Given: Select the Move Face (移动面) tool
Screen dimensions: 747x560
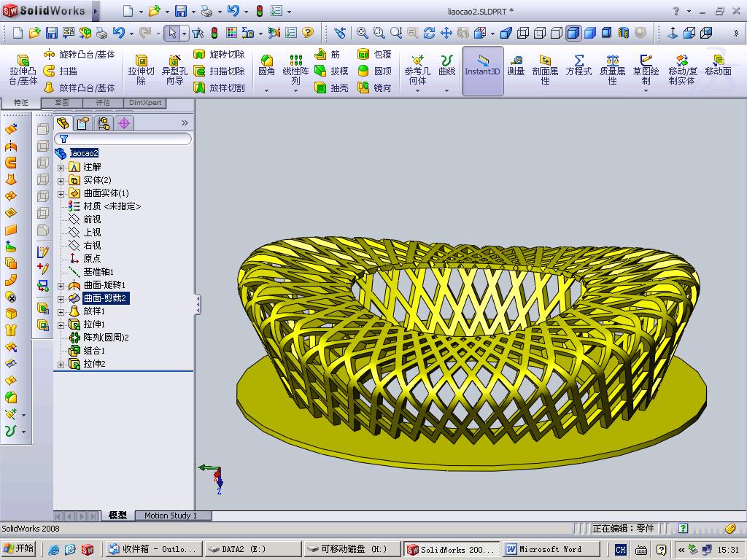Looking at the screenshot, I should (x=718, y=66).
